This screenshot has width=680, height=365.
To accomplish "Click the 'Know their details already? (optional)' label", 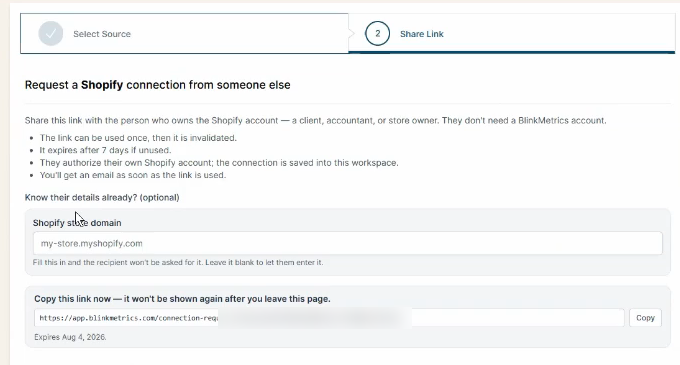I will click(x=102, y=197).
